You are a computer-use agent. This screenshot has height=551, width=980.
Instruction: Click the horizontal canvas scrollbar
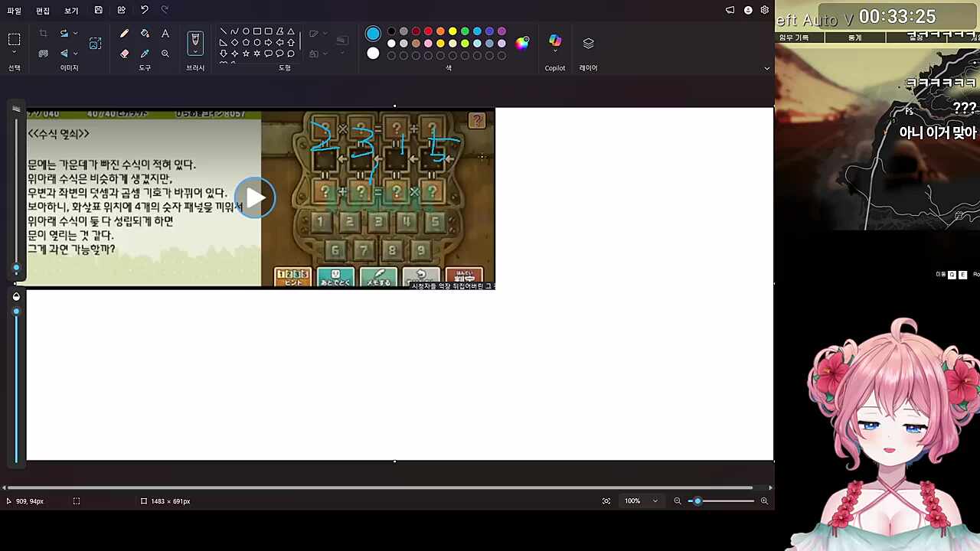[x=381, y=487]
